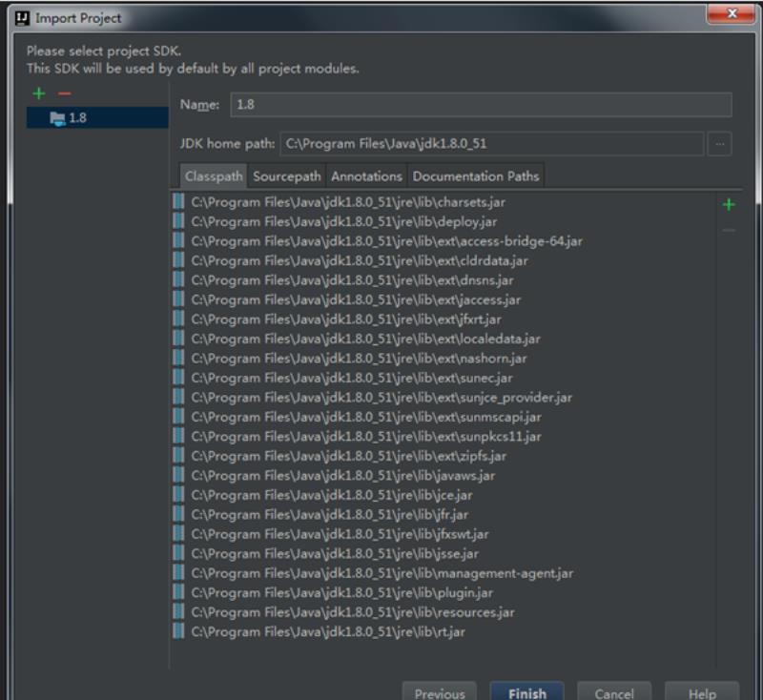This screenshot has height=700, width=763.
Task: Click the library icon beside jce.jar
Action: click(x=178, y=495)
